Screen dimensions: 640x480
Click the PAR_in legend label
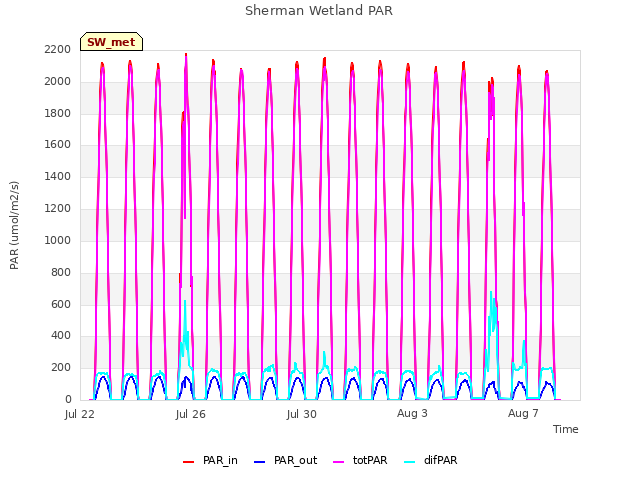(x=220, y=460)
